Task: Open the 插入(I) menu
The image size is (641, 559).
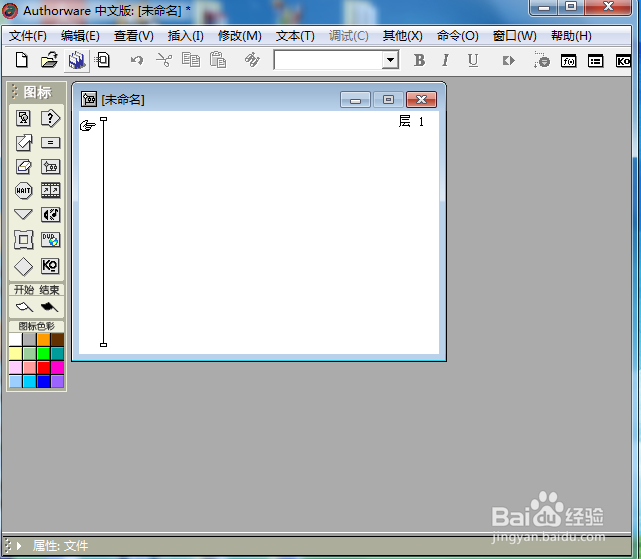Action: point(186,36)
